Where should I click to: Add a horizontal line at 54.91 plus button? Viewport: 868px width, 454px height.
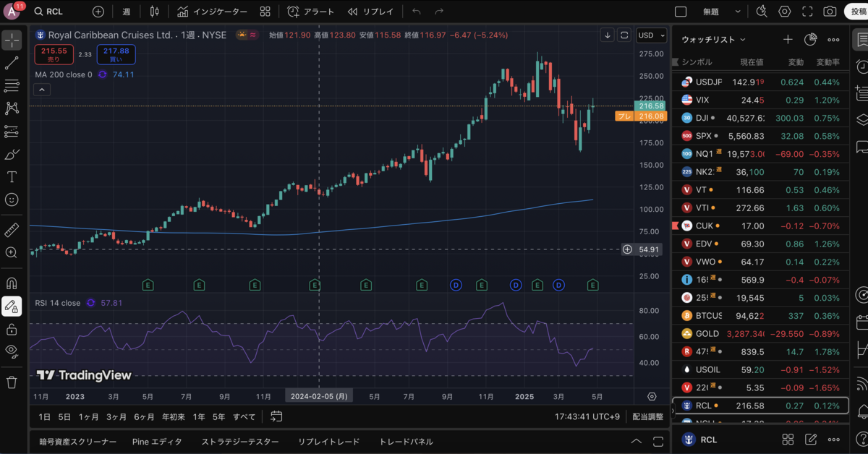point(627,249)
